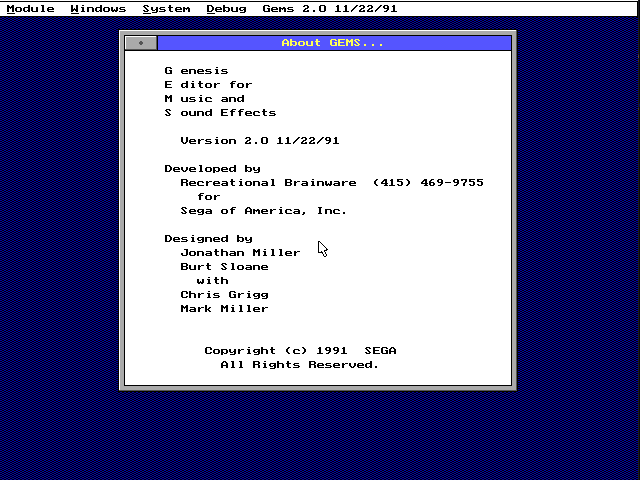Click the Gems 2.0 11/22/91 menu bar label

[330, 9]
